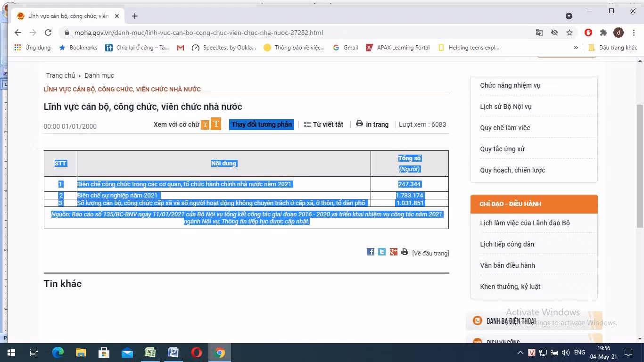Go to 'Trang chủ' breadcrumb link
This screenshot has height=362, width=644.
point(60,75)
